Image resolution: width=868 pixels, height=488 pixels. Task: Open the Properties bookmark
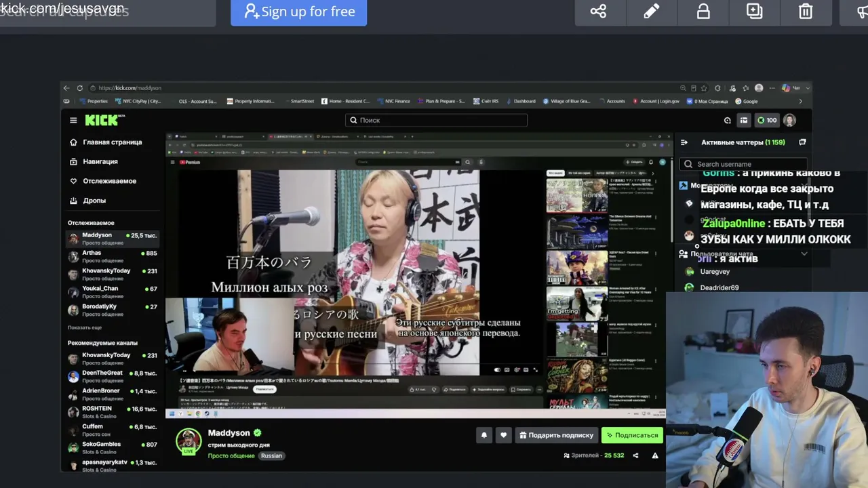tap(94, 101)
